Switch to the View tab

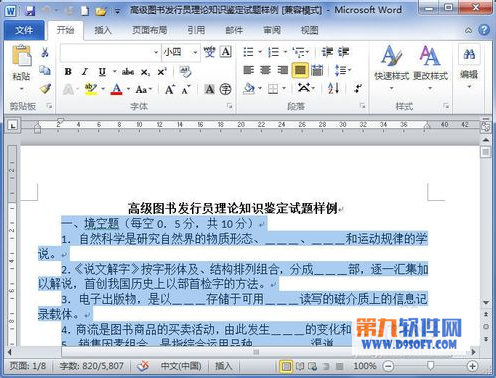[x=310, y=30]
